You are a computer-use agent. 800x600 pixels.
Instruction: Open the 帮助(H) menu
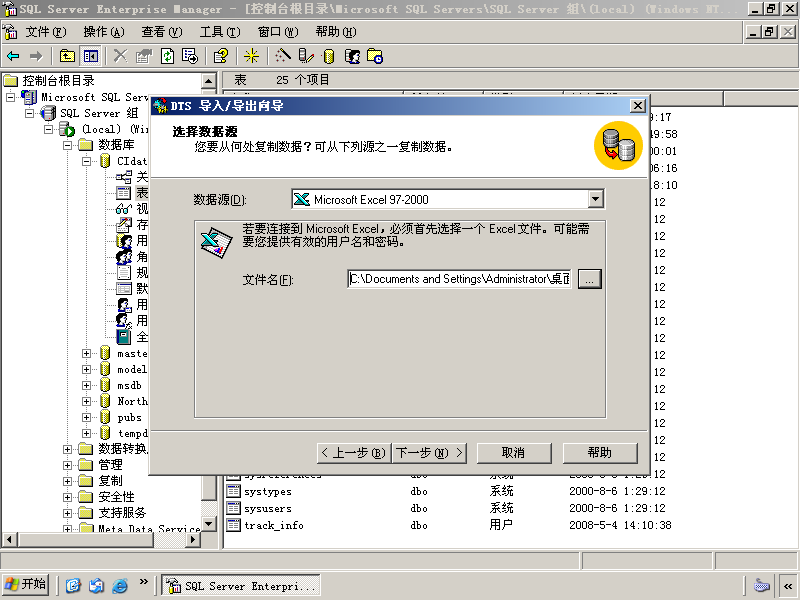[336, 32]
